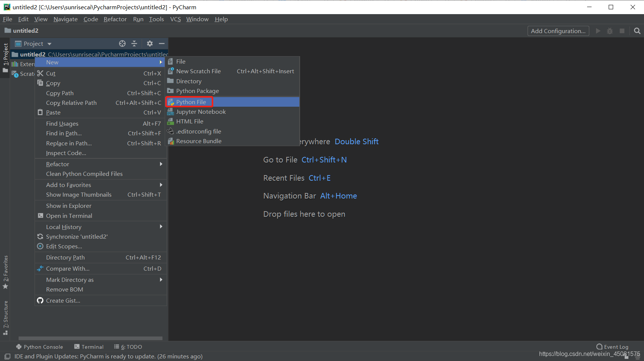
Task: Click the IDE and Plugin Updates status message
Action: 109,356
